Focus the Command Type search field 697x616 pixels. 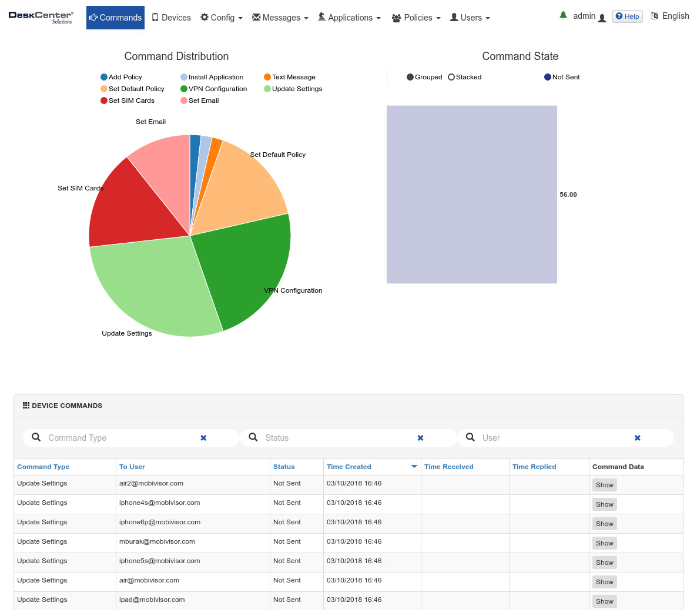pos(120,438)
